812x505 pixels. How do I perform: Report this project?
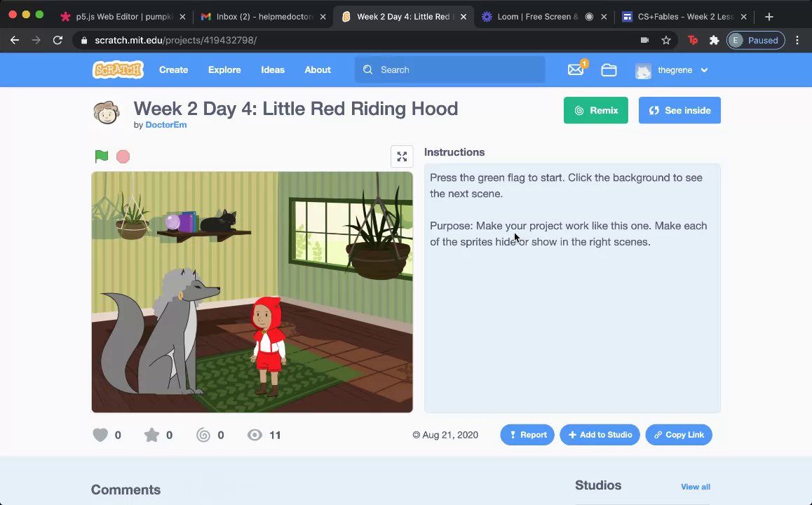point(527,435)
